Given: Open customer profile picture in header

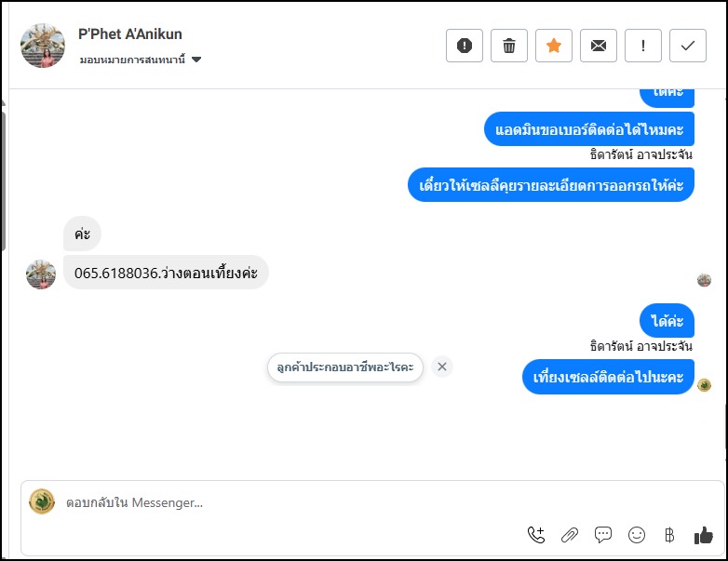Looking at the screenshot, I should (x=43, y=46).
